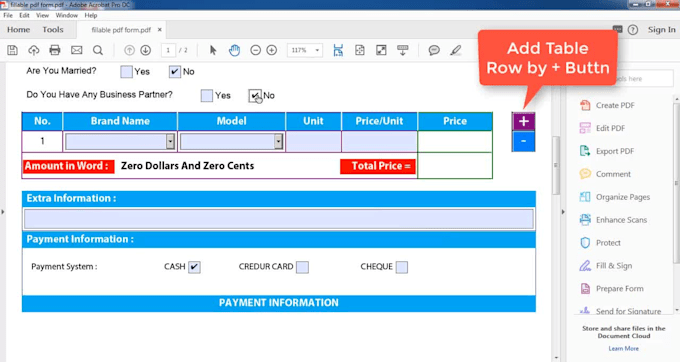The height and width of the screenshot is (362, 680).
Task: Open Protect tool
Action: [600, 243]
